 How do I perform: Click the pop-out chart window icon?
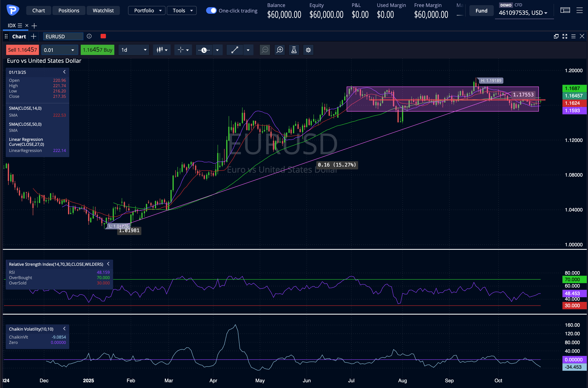tap(556, 36)
